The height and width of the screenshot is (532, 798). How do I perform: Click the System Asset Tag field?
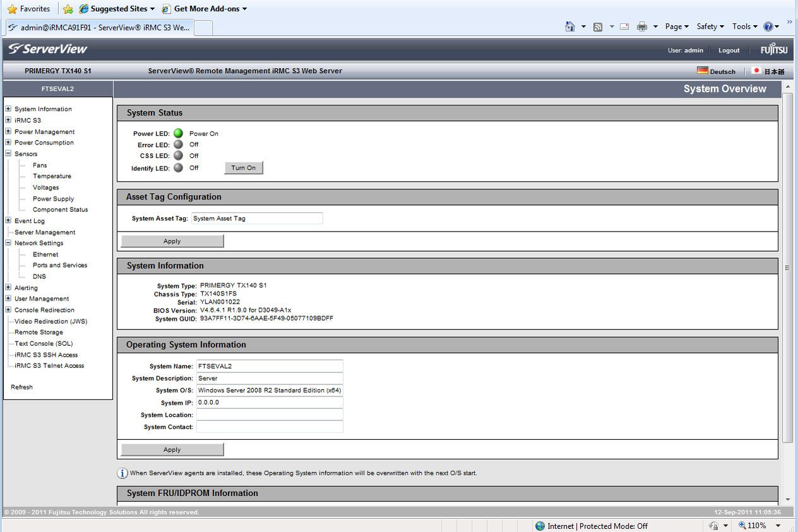(257, 218)
